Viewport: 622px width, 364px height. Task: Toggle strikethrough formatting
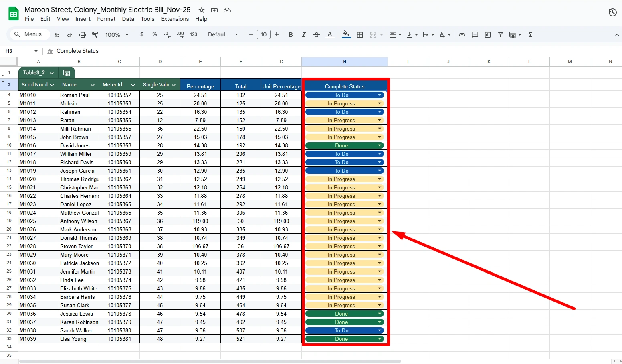[317, 35]
